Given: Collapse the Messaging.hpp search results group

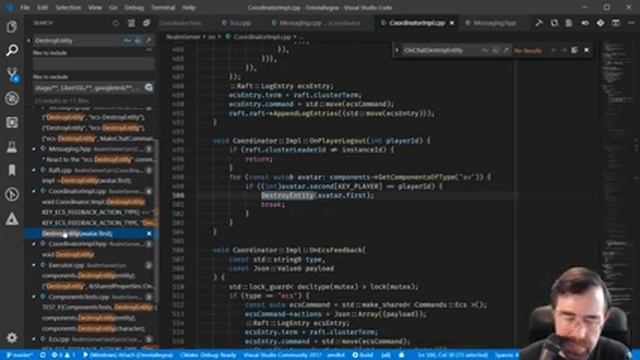Looking at the screenshot, I should 34,149.
